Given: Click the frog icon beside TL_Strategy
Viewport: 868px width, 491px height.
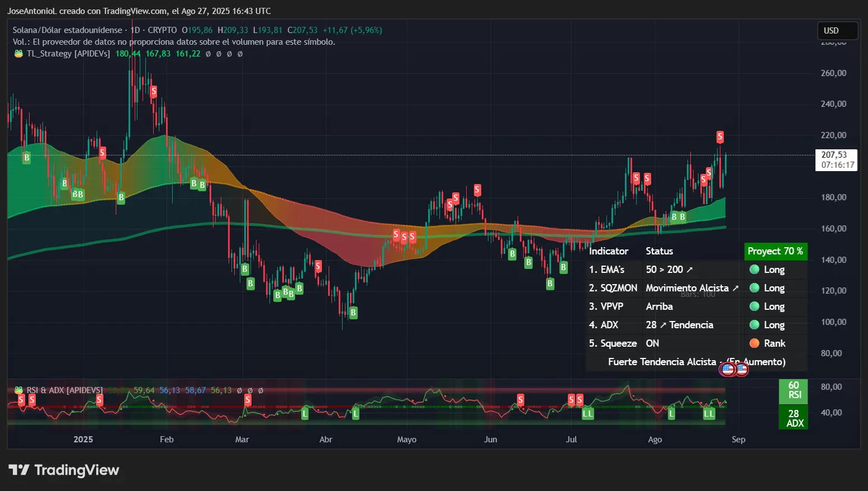Looking at the screenshot, I should pos(18,54).
